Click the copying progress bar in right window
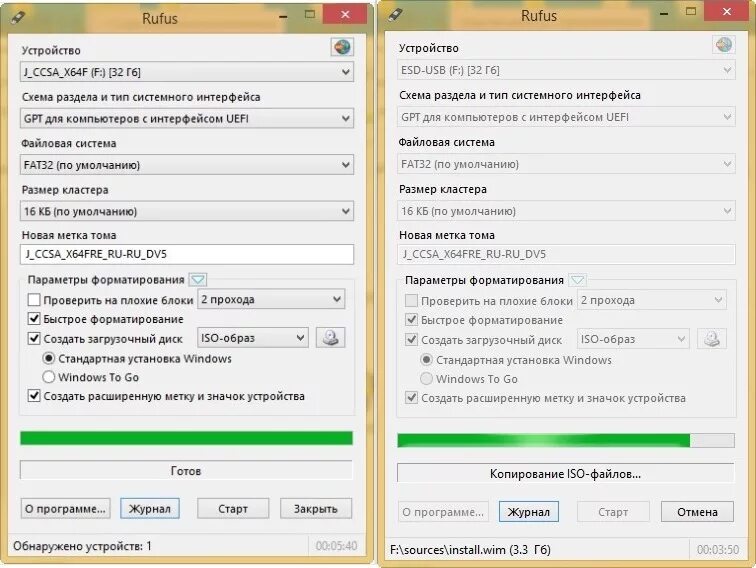The image size is (756, 568). pyautogui.click(x=566, y=440)
